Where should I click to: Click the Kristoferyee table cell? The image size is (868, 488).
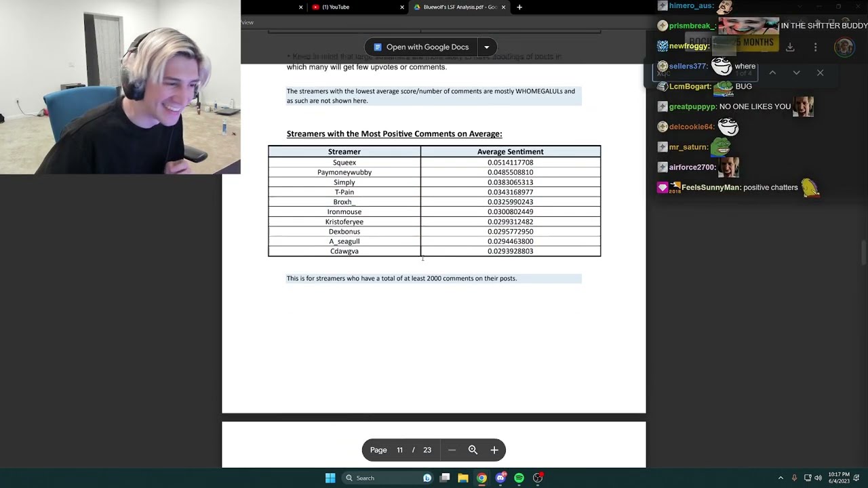[344, 222]
